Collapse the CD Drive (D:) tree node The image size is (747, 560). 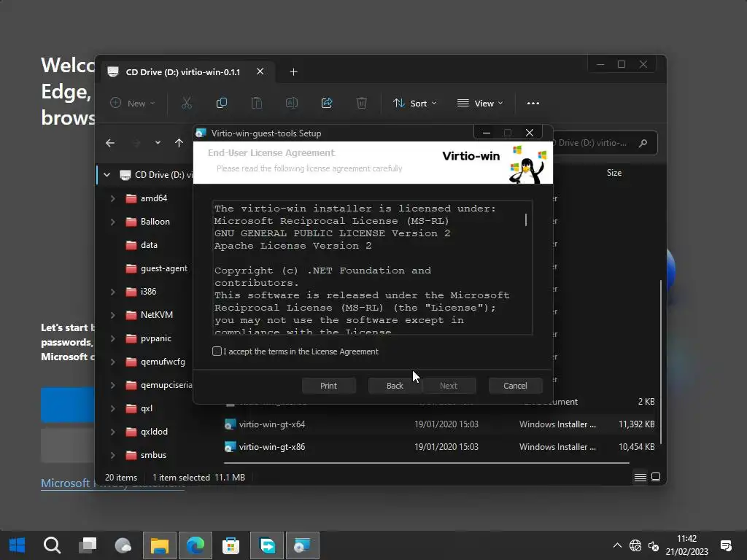coord(107,175)
